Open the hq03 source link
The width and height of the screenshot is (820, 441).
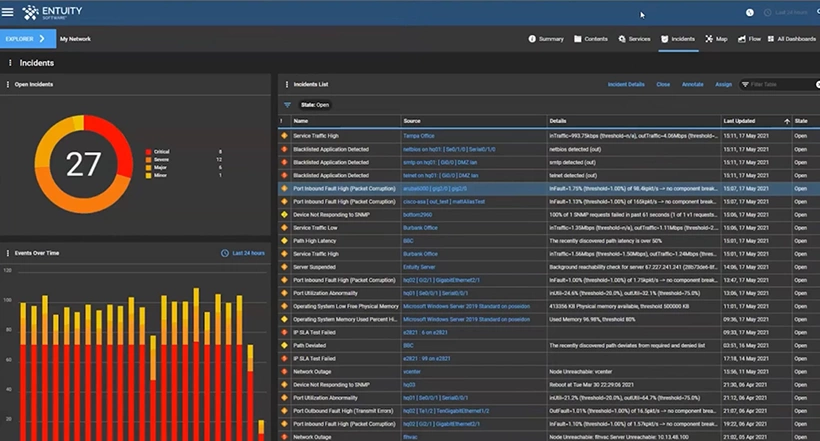coord(409,385)
